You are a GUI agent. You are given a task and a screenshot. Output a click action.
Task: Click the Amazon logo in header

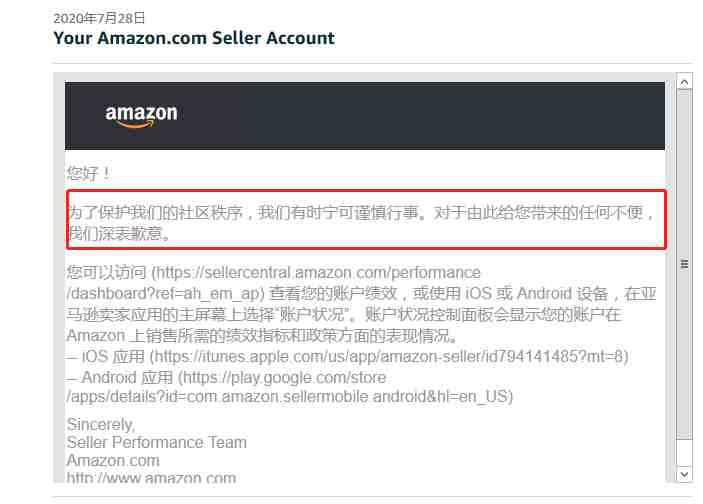[141, 116]
